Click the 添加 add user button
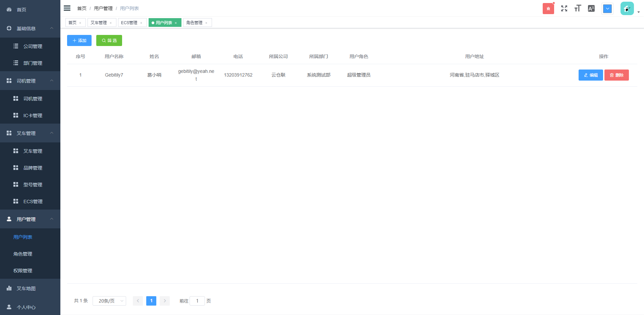 point(79,41)
